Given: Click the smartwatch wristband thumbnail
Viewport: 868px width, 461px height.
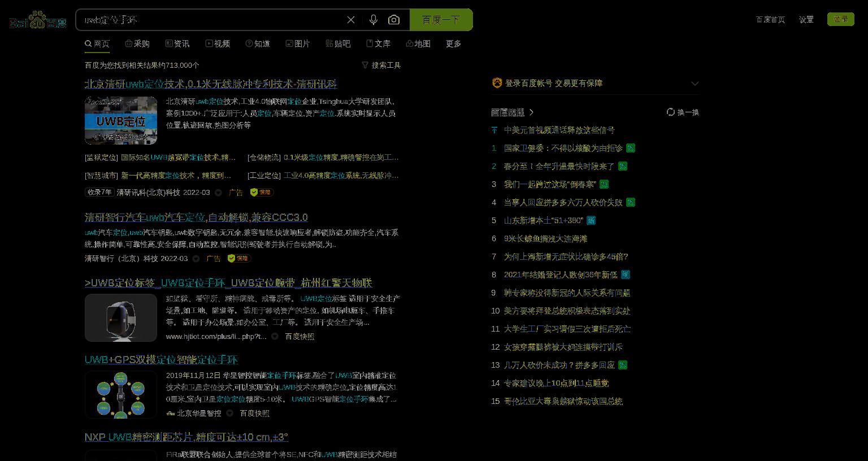Looking at the screenshot, I should [x=121, y=318].
